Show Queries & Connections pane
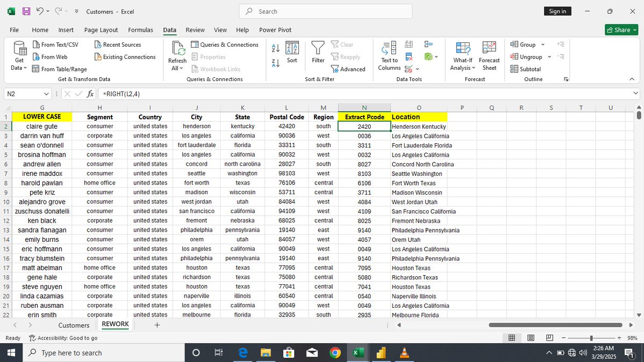The image size is (644, 362). (225, 45)
